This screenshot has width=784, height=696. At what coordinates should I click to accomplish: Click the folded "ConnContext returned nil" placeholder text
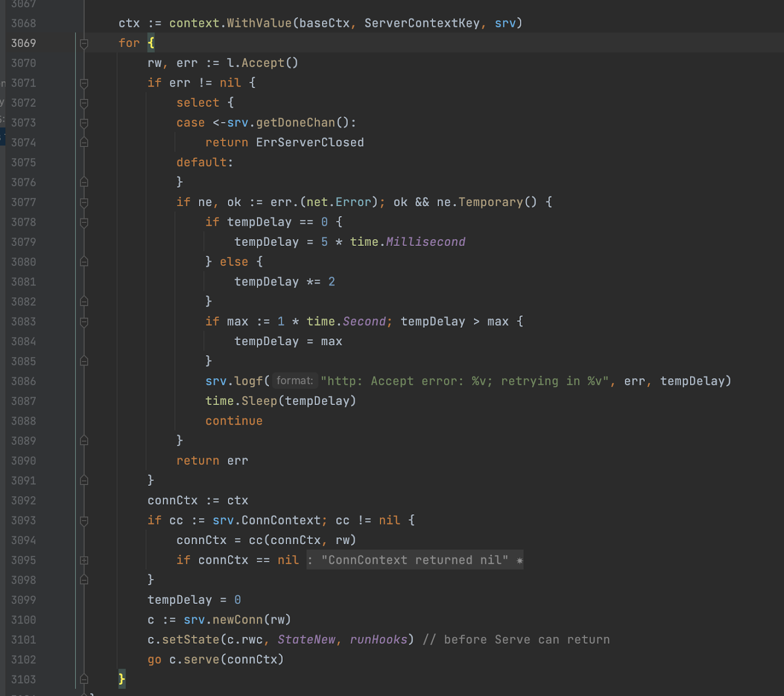pos(415,560)
